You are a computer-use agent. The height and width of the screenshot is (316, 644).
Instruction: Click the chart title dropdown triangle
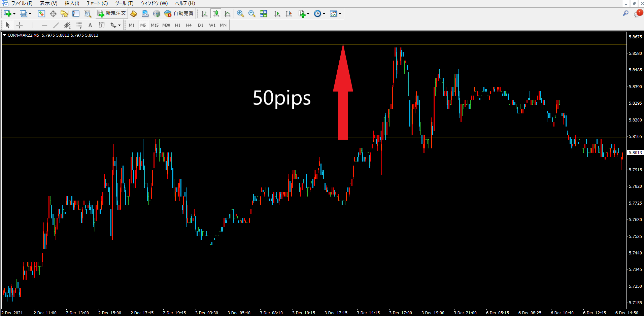coord(4,35)
